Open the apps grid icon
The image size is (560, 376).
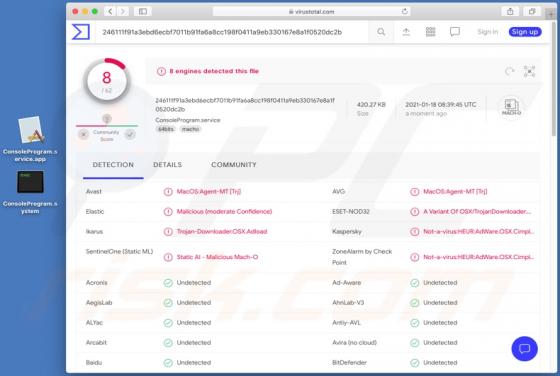click(430, 32)
